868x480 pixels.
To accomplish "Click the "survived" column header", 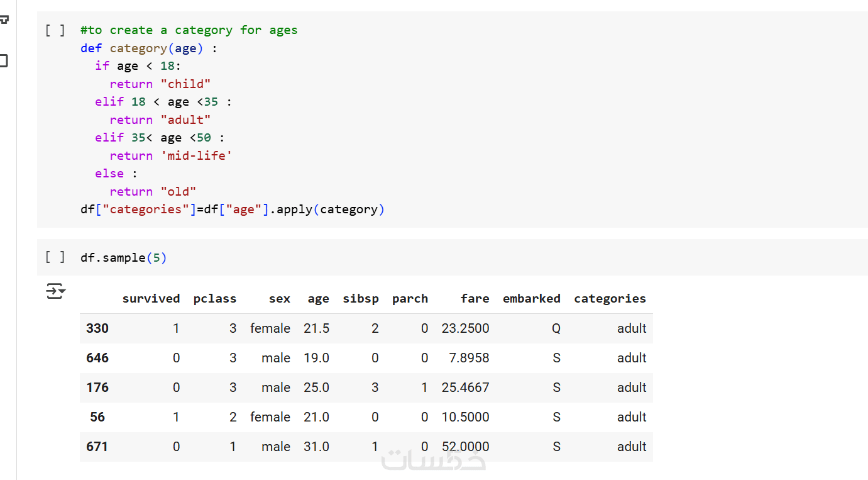I will click(151, 299).
